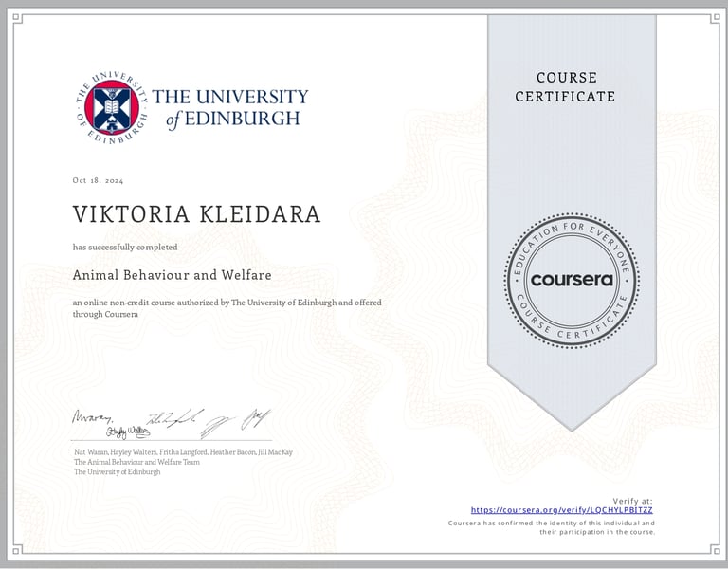Click the Coursera course certificate seal
This screenshot has height=570, width=728.
572,280
